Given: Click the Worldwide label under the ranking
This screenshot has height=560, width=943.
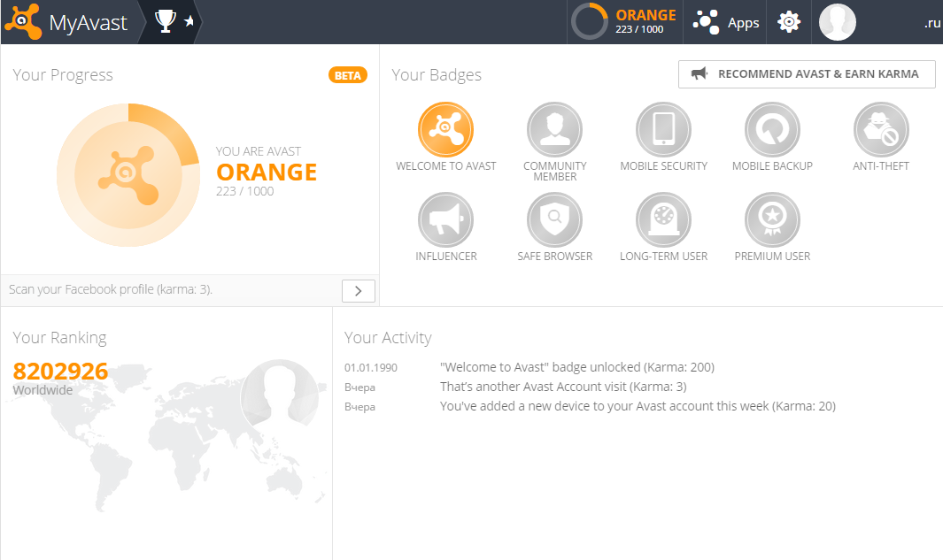Looking at the screenshot, I should [x=43, y=390].
